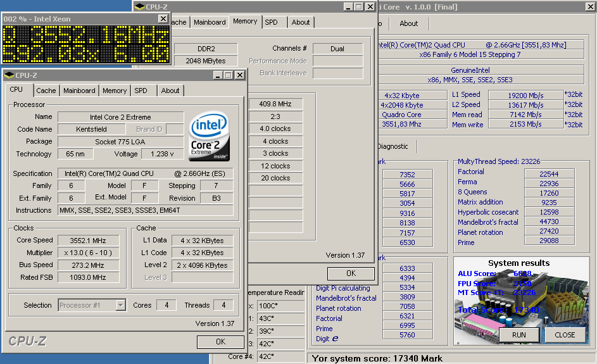Open the Memory tab in front CPU-Z
This screenshot has width=597, height=364.
[115, 91]
